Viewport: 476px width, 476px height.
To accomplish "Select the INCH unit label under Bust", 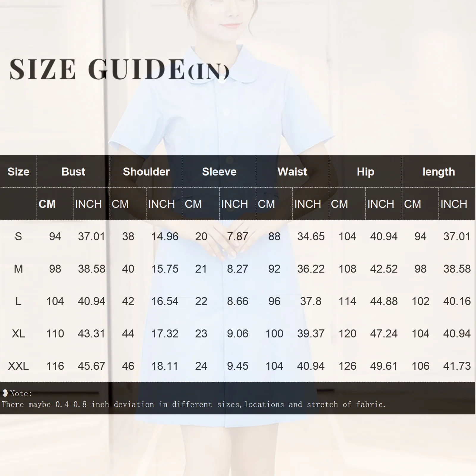I will coord(89,204).
